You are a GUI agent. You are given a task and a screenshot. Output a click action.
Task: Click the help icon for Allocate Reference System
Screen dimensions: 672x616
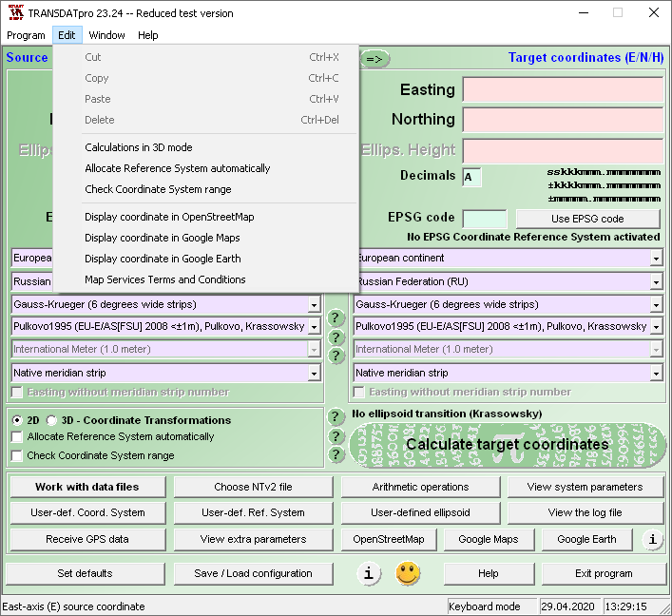[x=336, y=436]
